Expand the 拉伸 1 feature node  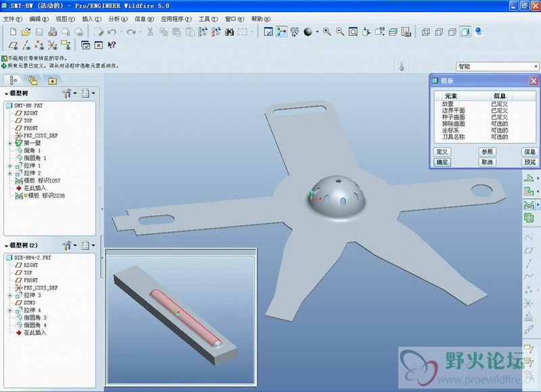(x=10, y=166)
